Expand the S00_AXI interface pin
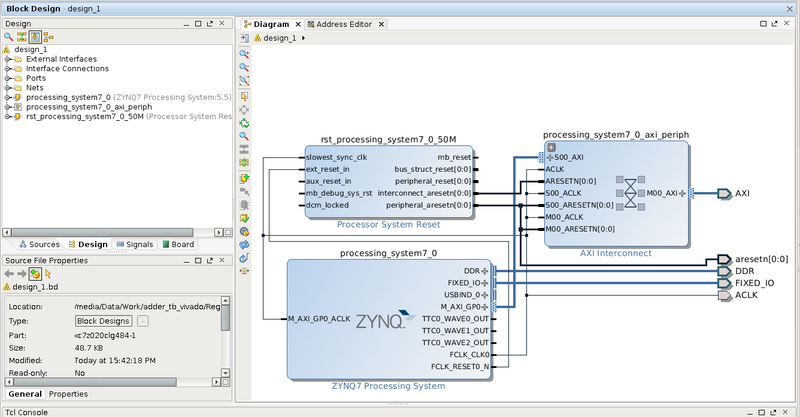 coord(549,157)
